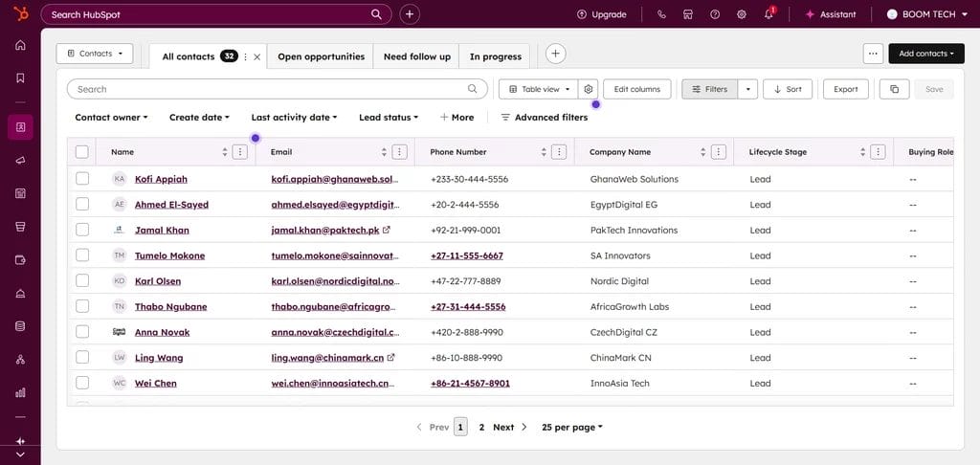Open the Automation workflow icon in sidebar

[20, 360]
